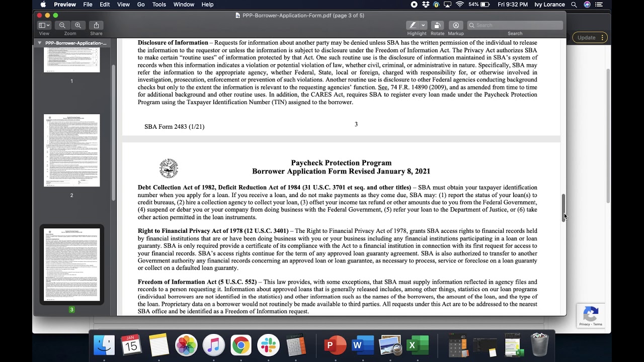644x362 pixels.
Task: Show the Markup toolbar
Action: pos(456,25)
